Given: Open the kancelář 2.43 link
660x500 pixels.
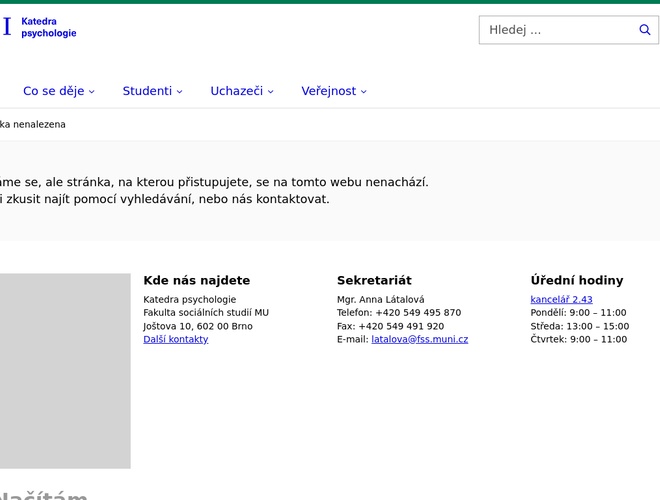Looking at the screenshot, I should pyautogui.click(x=561, y=299).
